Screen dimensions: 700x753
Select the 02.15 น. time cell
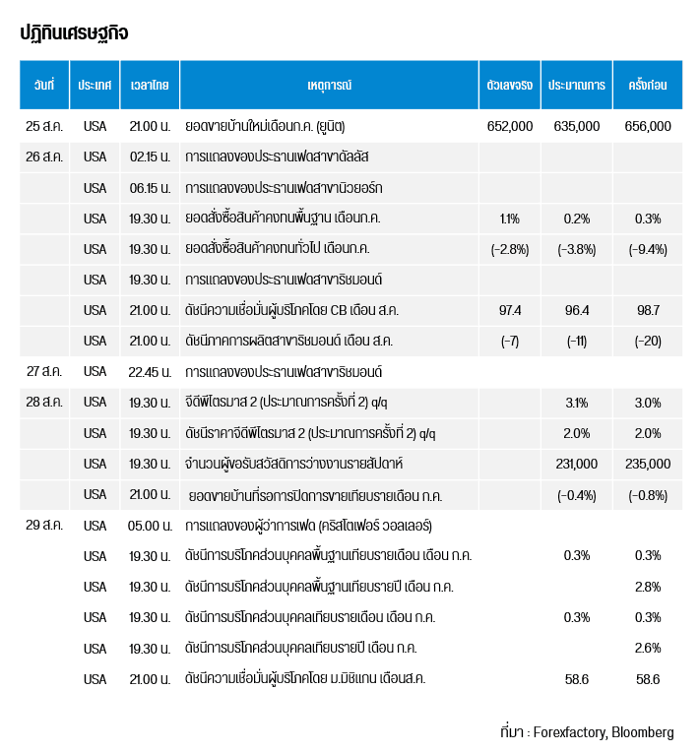coord(150,157)
